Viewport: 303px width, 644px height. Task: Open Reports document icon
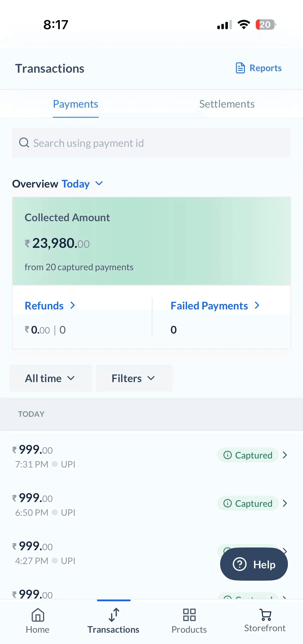click(240, 68)
